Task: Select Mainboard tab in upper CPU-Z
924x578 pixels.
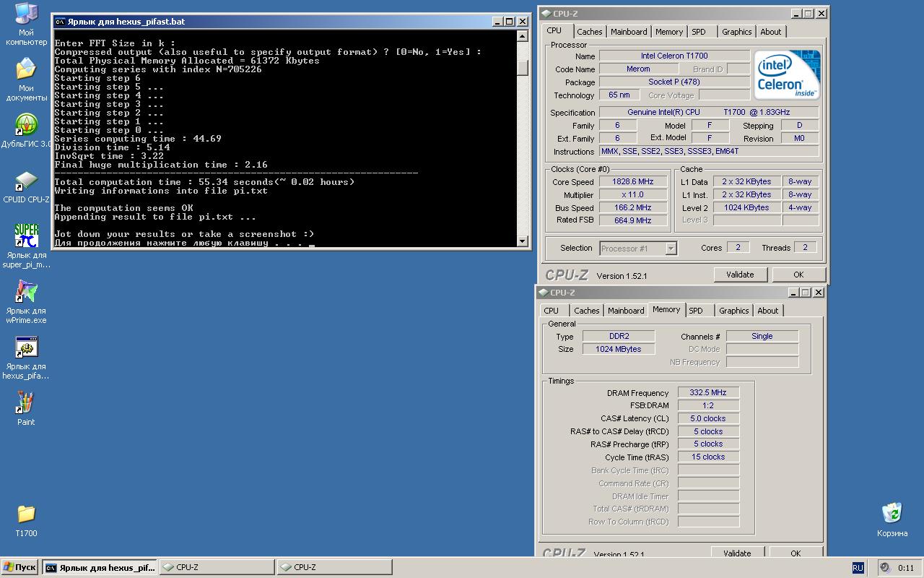Action: tap(629, 32)
